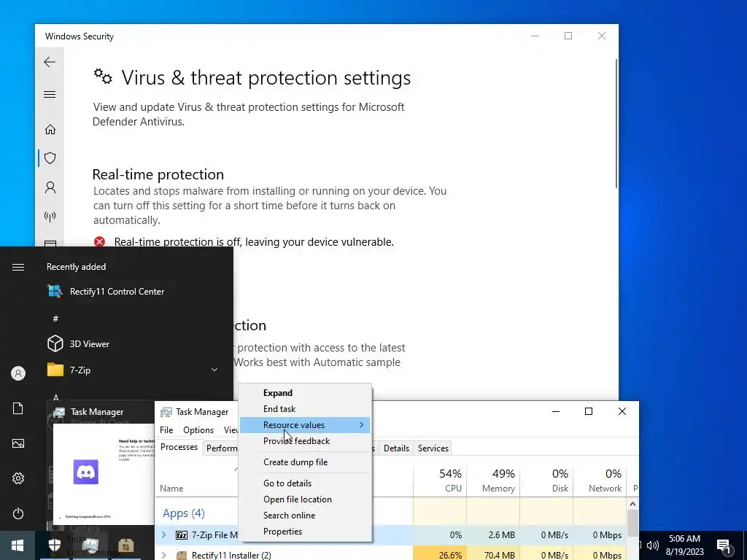The width and height of the screenshot is (747, 560).
Task: Choose End task in the context menu
Action: (305, 409)
